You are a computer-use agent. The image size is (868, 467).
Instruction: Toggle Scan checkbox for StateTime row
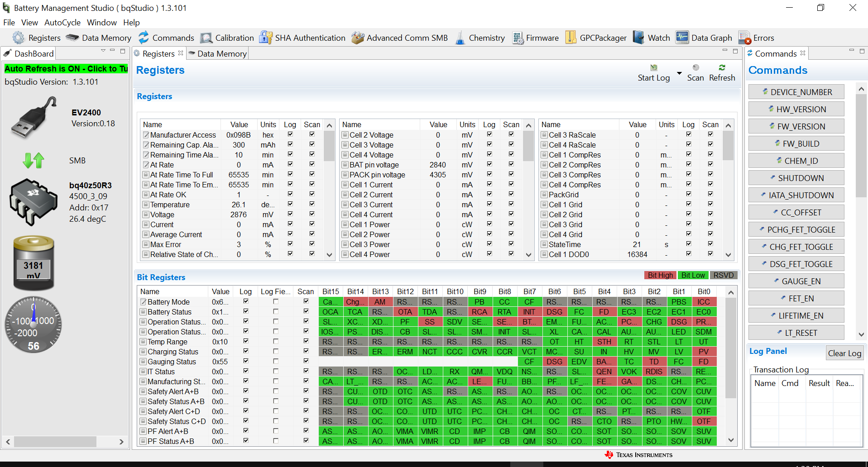point(710,244)
